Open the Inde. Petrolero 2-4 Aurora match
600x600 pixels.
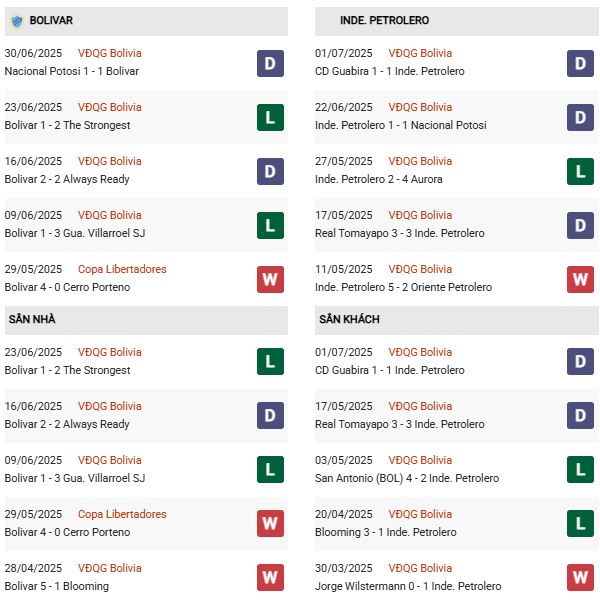[x=378, y=179]
